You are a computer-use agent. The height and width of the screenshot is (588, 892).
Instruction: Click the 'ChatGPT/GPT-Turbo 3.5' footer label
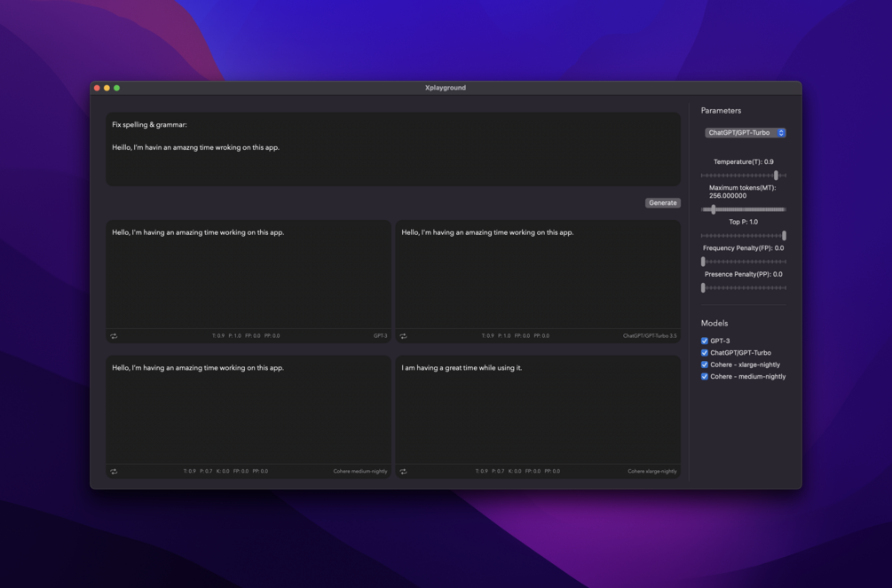(650, 336)
